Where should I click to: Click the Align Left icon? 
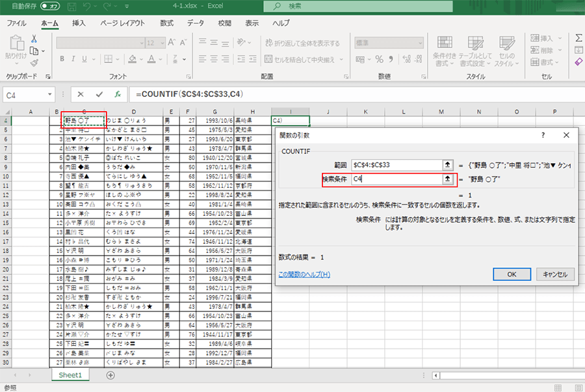click(x=203, y=59)
